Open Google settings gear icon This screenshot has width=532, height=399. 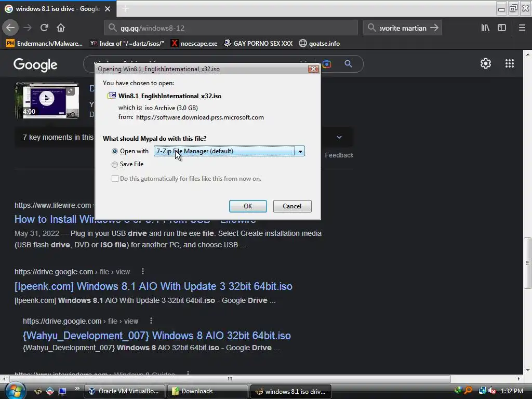click(486, 63)
